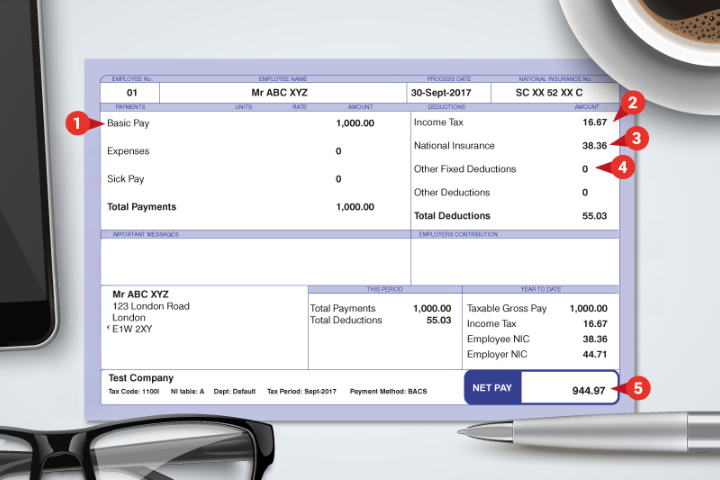
Task: Click the "National Insurance" deduction label
Action: 454,146
